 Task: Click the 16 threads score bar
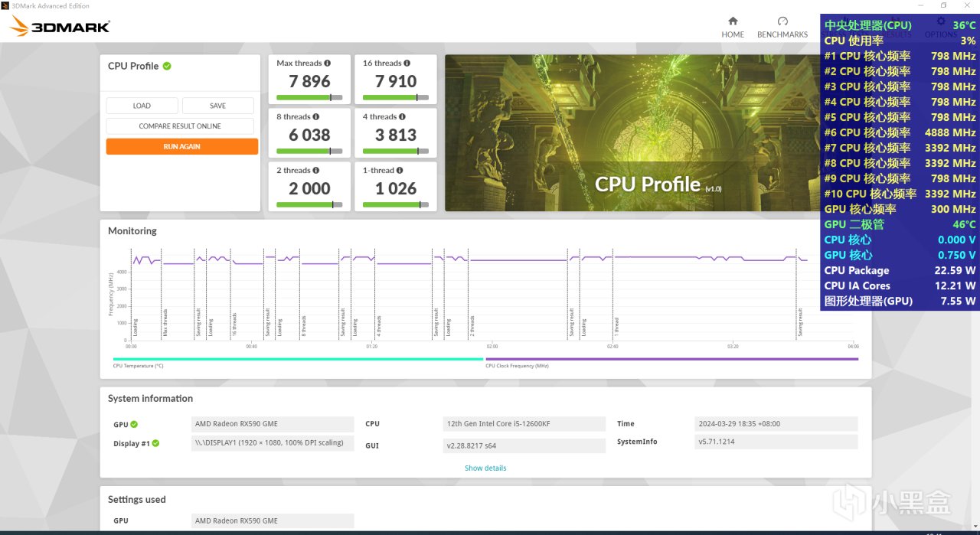point(395,97)
